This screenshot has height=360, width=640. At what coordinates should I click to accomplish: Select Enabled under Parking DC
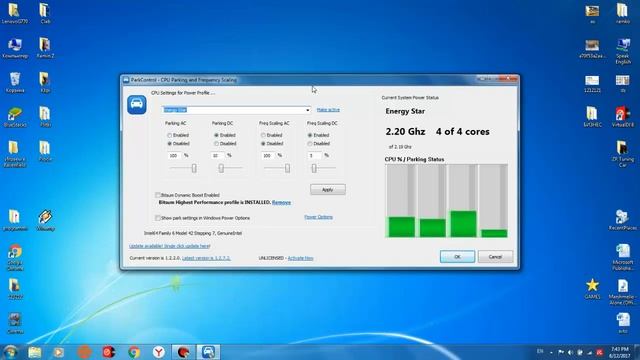216,135
